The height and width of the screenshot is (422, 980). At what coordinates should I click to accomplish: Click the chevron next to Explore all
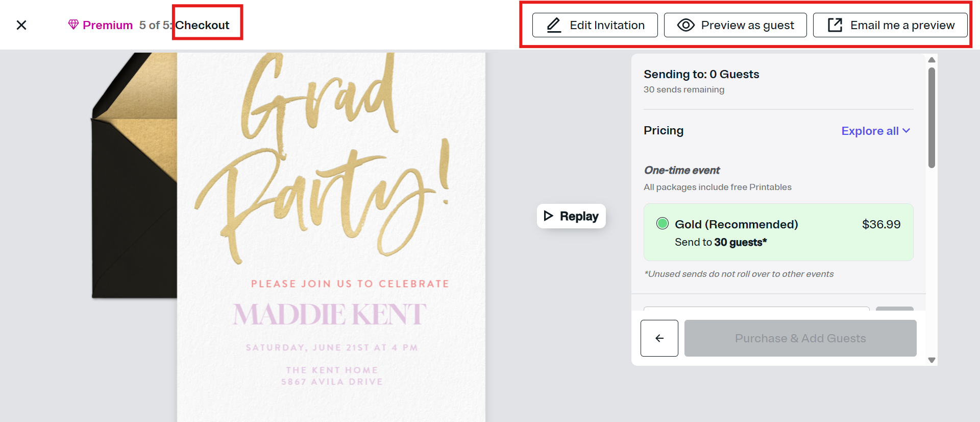[906, 131]
